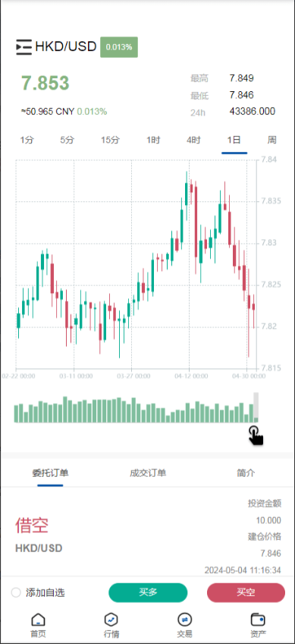Click the HKD/USD pair title

tap(66, 47)
